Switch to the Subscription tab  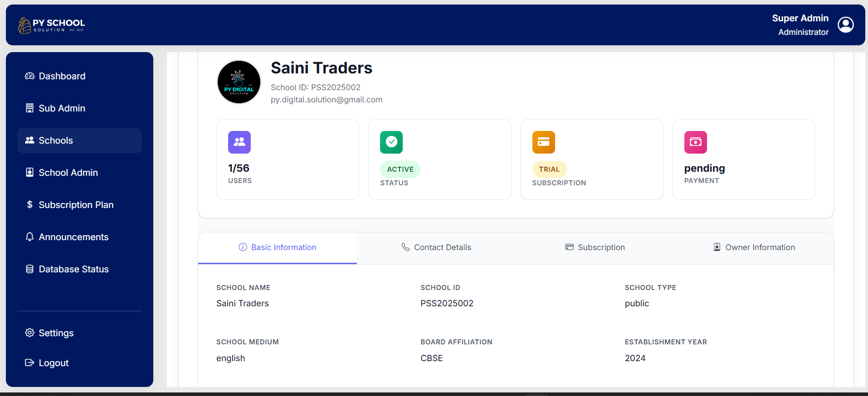[x=595, y=248]
